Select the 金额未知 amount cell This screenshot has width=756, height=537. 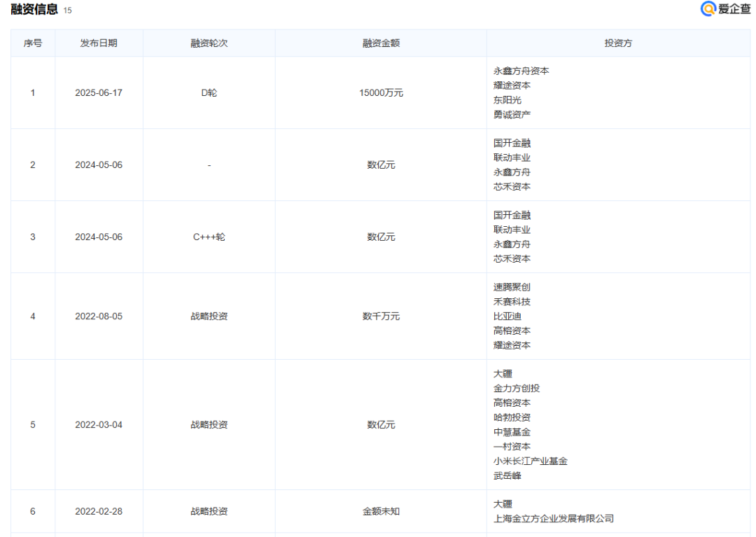point(381,511)
